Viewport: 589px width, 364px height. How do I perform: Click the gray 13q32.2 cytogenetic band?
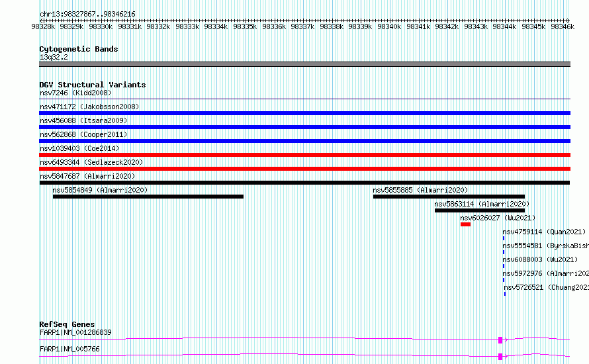304,64
